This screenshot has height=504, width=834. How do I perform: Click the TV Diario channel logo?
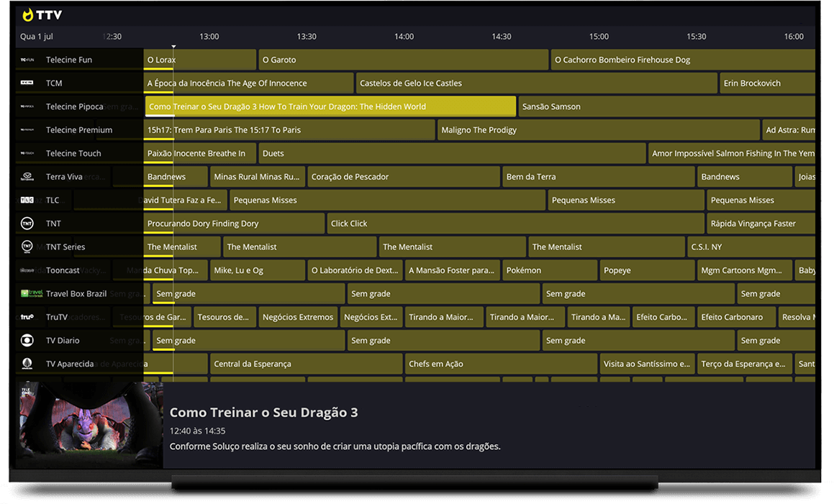[27, 340]
